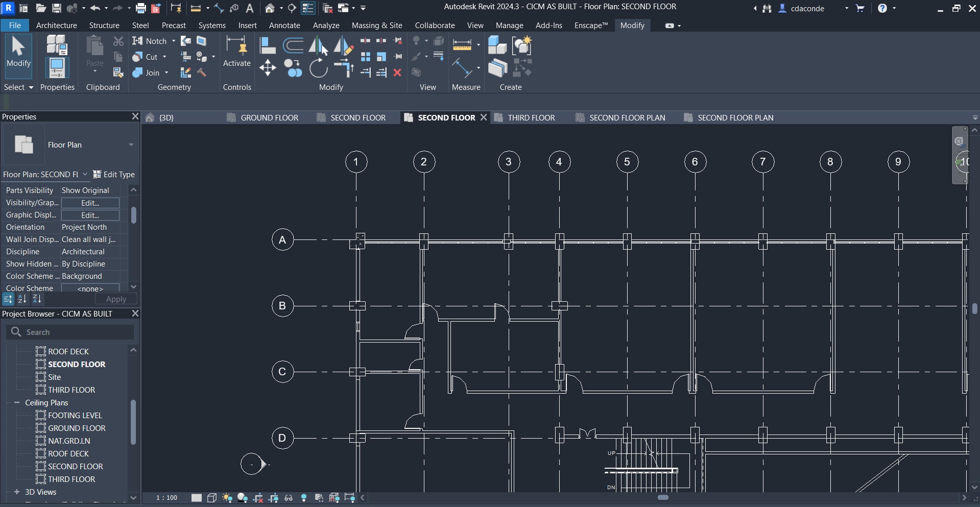Collapse the Ceiling Plans tree node
Viewport: 980px width, 507px height.
pos(17,403)
